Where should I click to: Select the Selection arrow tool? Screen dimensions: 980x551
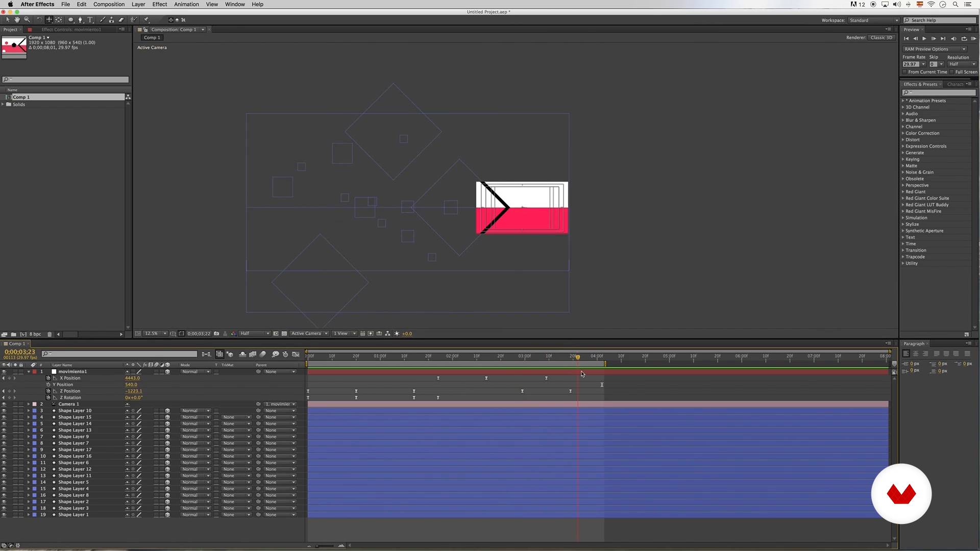(x=8, y=20)
